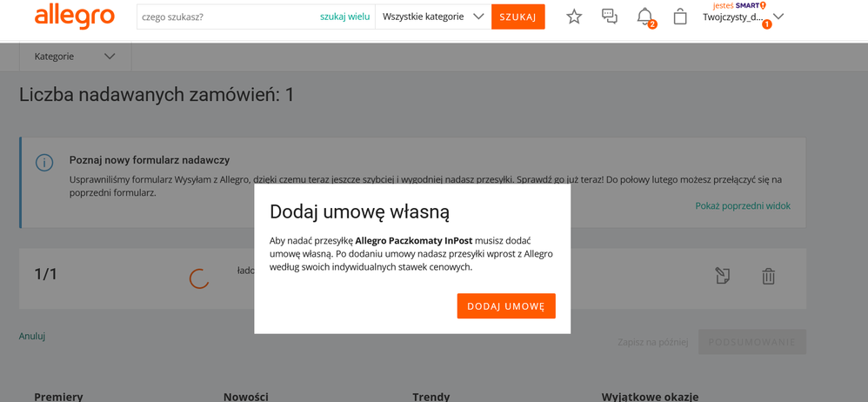Open the Allegro logo homepage link
This screenshot has height=402, width=868.
(x=74, y=17)
